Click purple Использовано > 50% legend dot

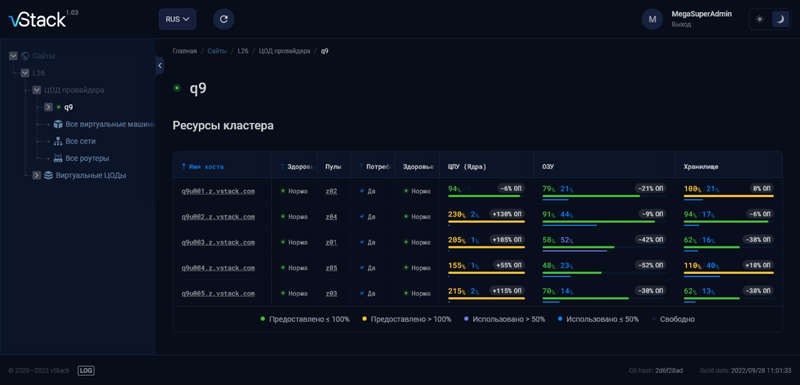pos(466,319)
